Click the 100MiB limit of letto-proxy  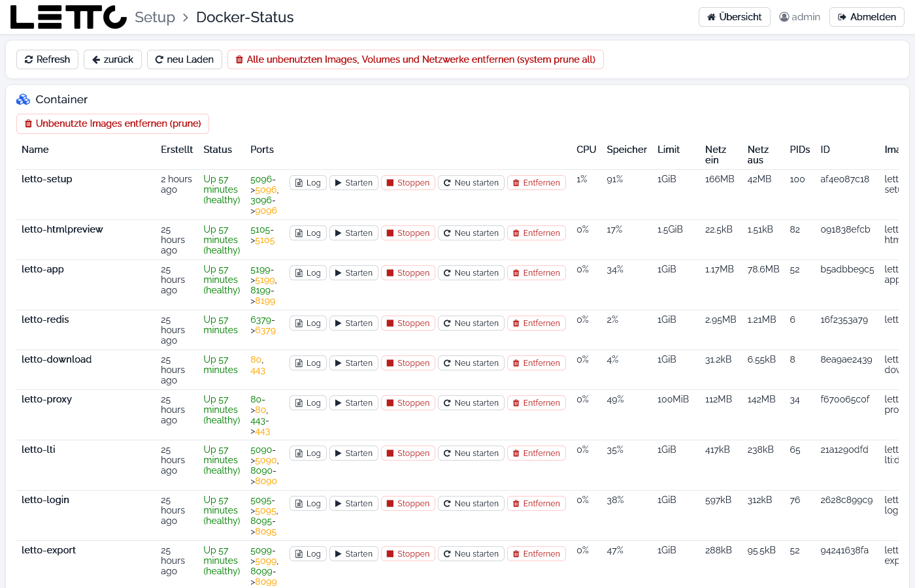673,399
